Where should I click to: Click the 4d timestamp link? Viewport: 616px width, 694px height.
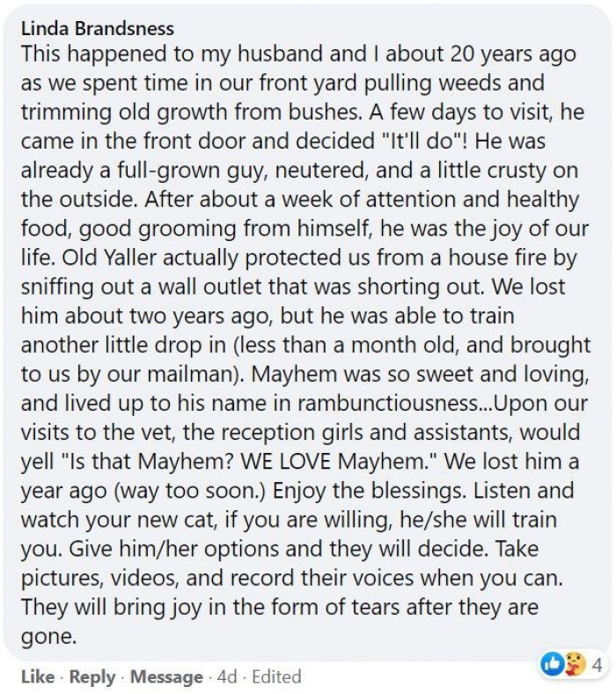point(227,676)
